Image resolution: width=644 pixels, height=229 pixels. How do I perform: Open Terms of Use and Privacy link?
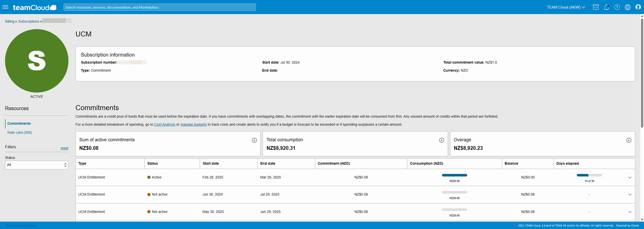21,225
